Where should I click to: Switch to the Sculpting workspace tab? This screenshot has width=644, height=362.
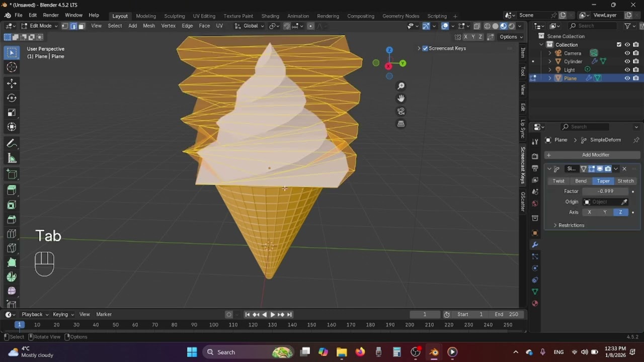pos(175,16)
